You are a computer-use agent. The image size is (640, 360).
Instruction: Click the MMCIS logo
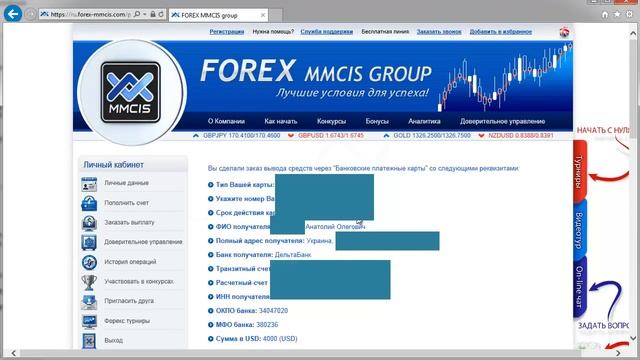pyautogui.click(x=131, y=92)
